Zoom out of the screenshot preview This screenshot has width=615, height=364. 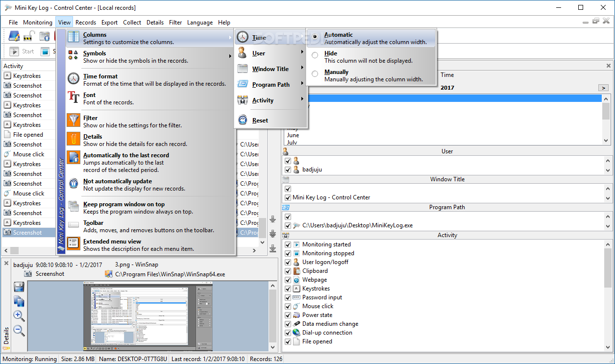tap(19, 330)
